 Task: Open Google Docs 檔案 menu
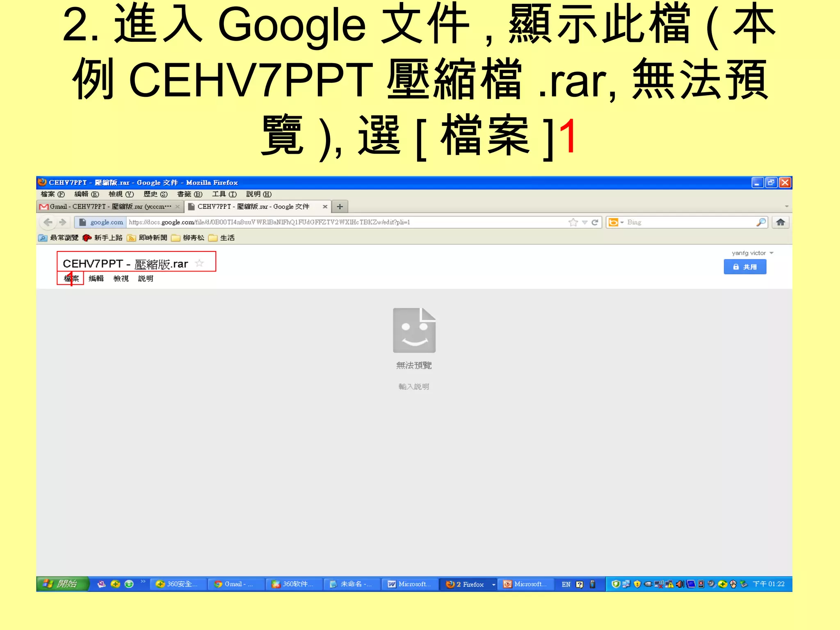(x=71, y=278)
